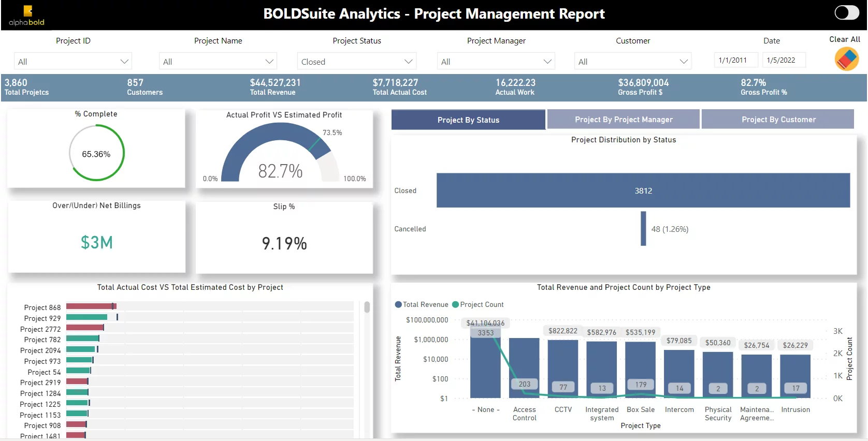Select the Project 1153 bar
The image size is (868, 441).
tap(77, 413)
